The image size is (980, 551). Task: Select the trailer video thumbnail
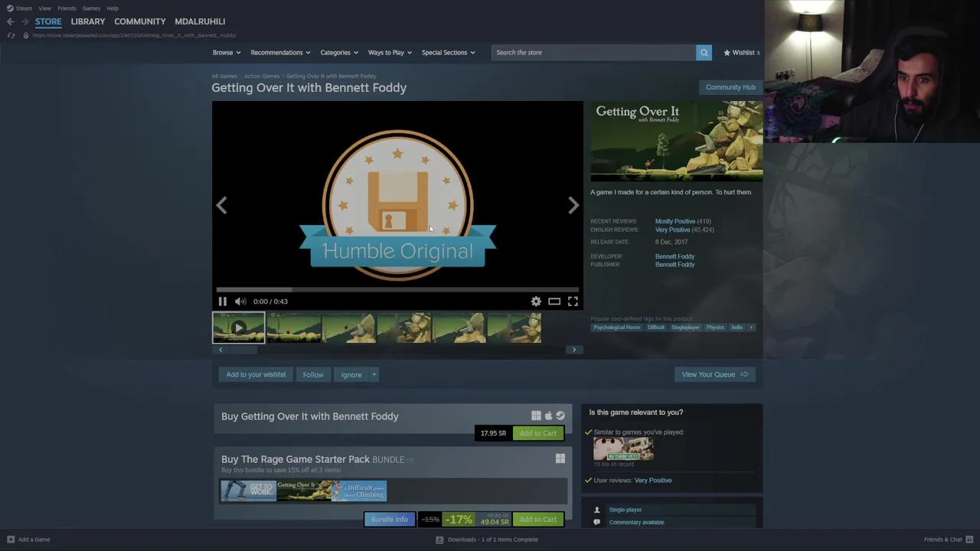239,328
